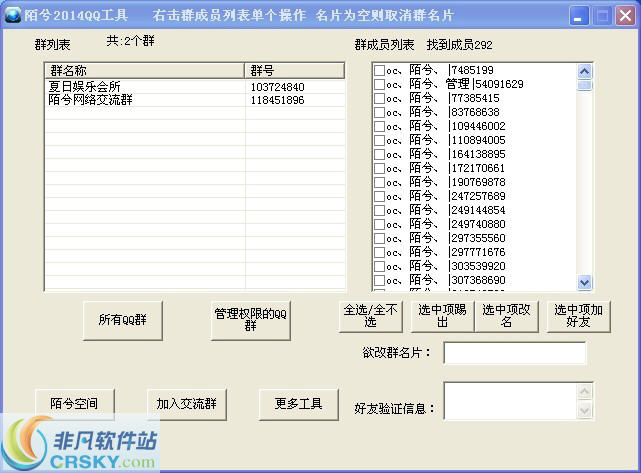Click 好友验证信息 box scroll up arrow
Screen dimensions: 641x473
pyautogui.click(x=585, y=392)
